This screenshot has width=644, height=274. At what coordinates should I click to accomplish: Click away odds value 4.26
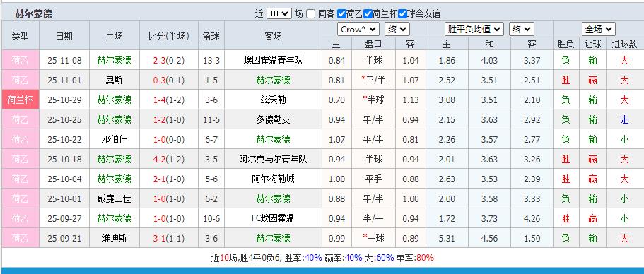(532, 219)
